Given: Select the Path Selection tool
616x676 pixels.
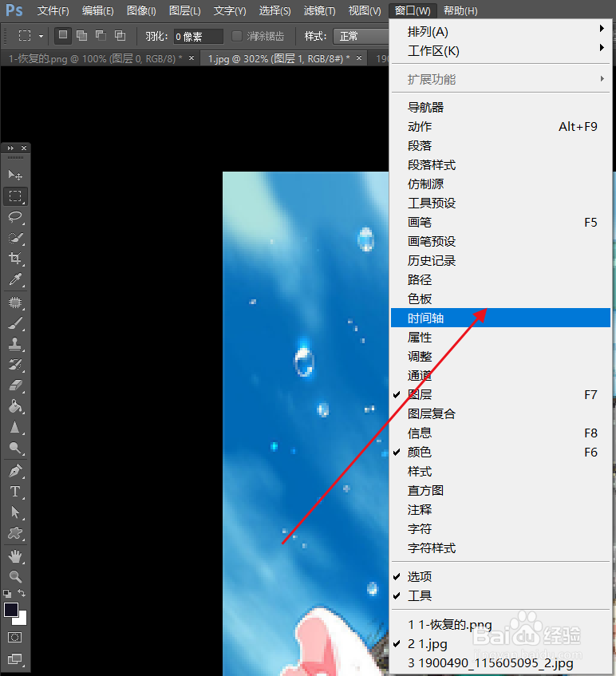Looking at the screenshot, I should click(15, 512).
